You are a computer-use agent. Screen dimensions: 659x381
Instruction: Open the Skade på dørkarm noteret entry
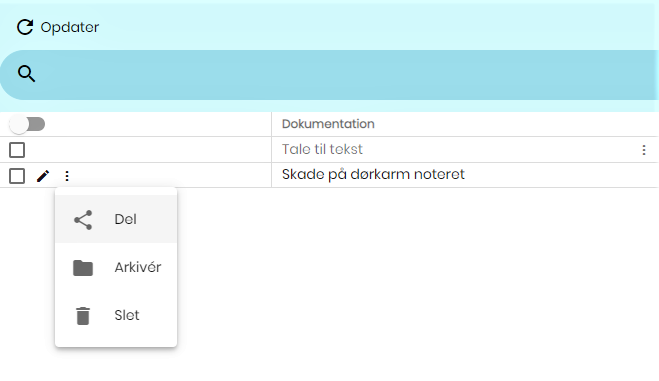tap(373, 174)
